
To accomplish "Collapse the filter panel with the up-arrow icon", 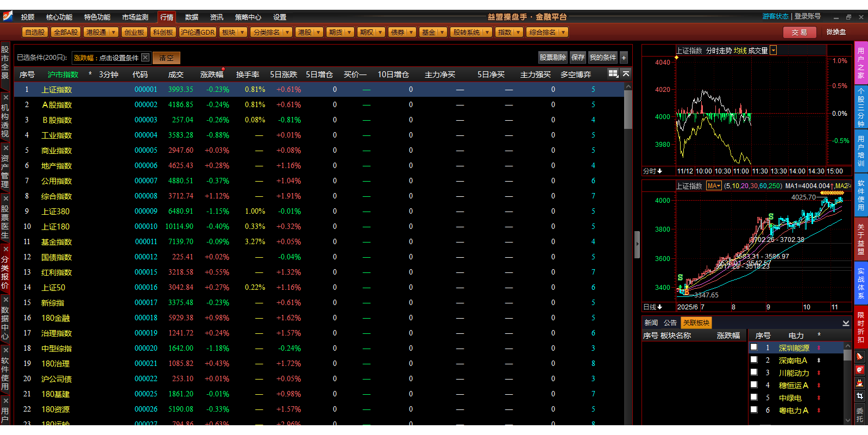I will click(x=626, y=73).
